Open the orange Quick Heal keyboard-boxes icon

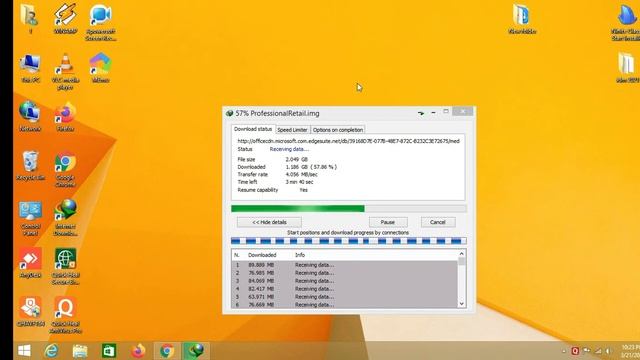(31, 311)
